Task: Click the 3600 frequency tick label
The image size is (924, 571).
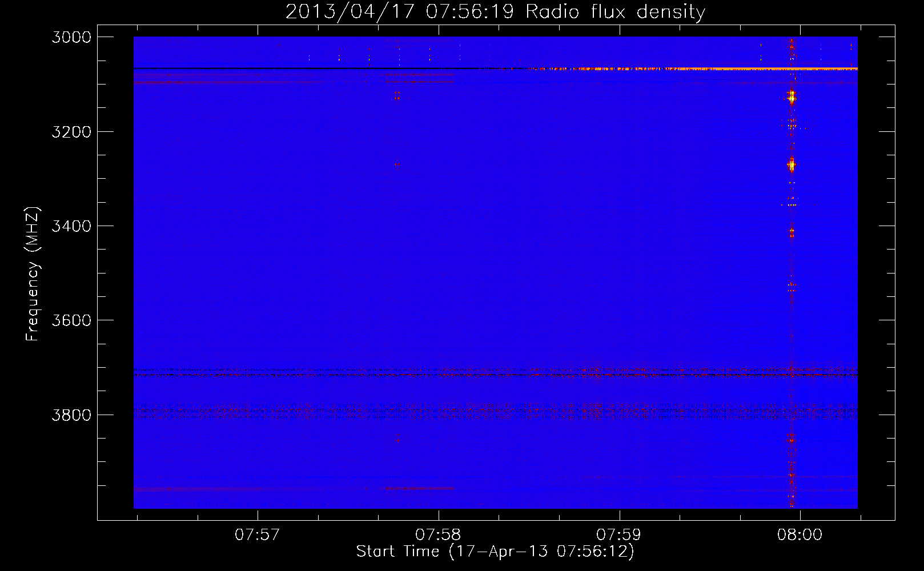Action: [71, 320]
